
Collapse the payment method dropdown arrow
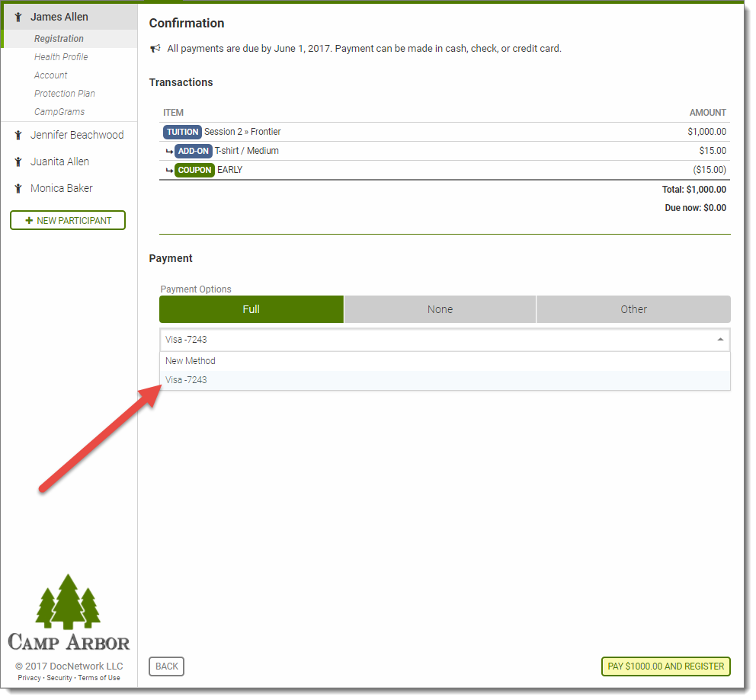coord(720,340)
